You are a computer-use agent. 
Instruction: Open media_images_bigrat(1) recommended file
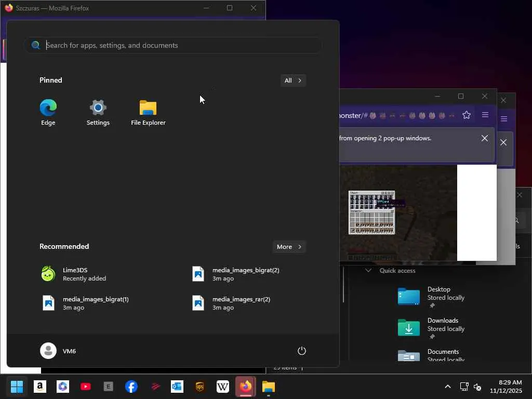click(x=85, y=303)
